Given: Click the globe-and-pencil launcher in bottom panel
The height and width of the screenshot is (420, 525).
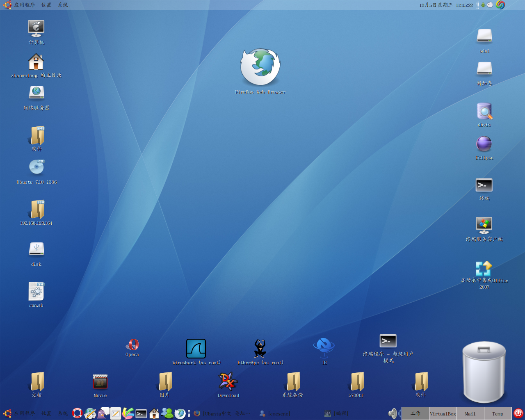Looking at the screenshot, I should 90,413.
